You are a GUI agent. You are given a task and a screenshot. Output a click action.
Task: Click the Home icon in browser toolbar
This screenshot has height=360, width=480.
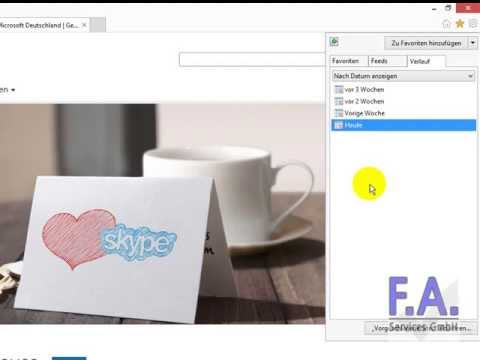(x=446, y=24)
